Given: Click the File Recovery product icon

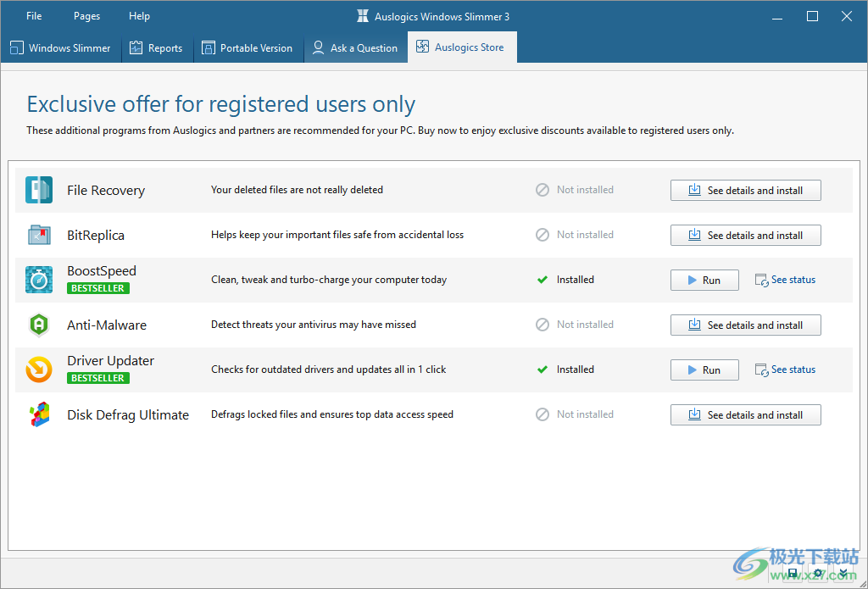Looking at the screenshot, I should pyautogui.click(x=39, y=191).
